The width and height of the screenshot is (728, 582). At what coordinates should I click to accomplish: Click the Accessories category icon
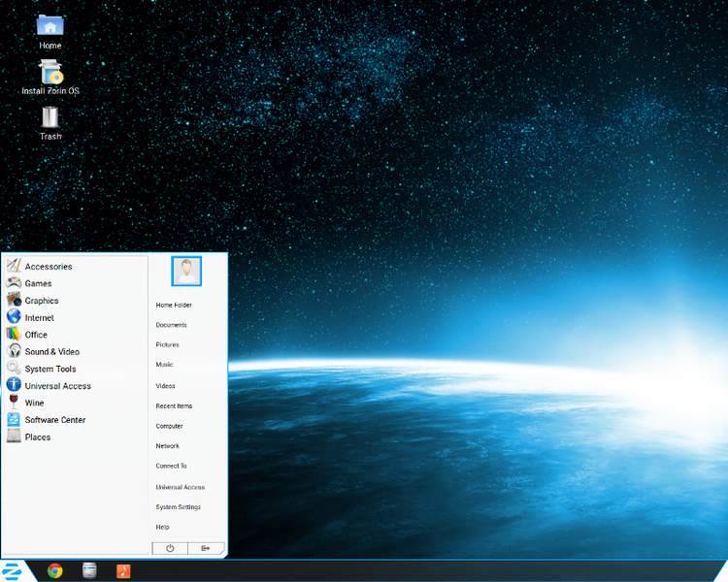[14, 266]
